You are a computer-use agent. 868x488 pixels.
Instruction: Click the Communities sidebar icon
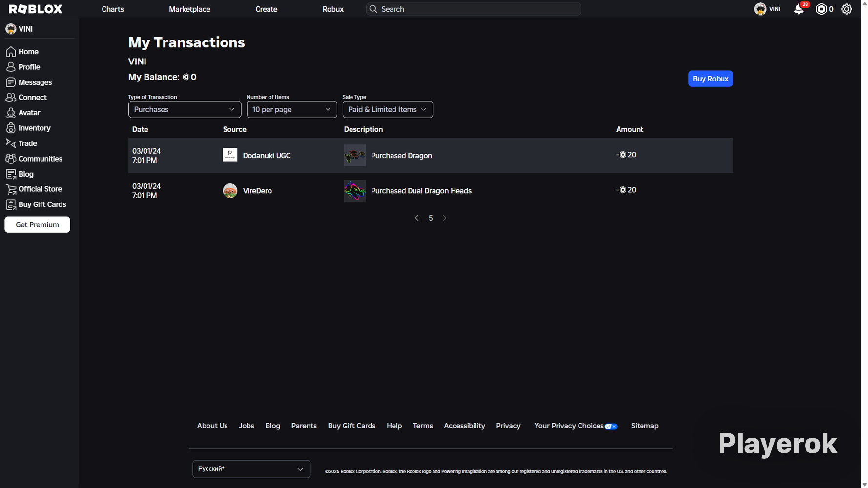[11, 159]
